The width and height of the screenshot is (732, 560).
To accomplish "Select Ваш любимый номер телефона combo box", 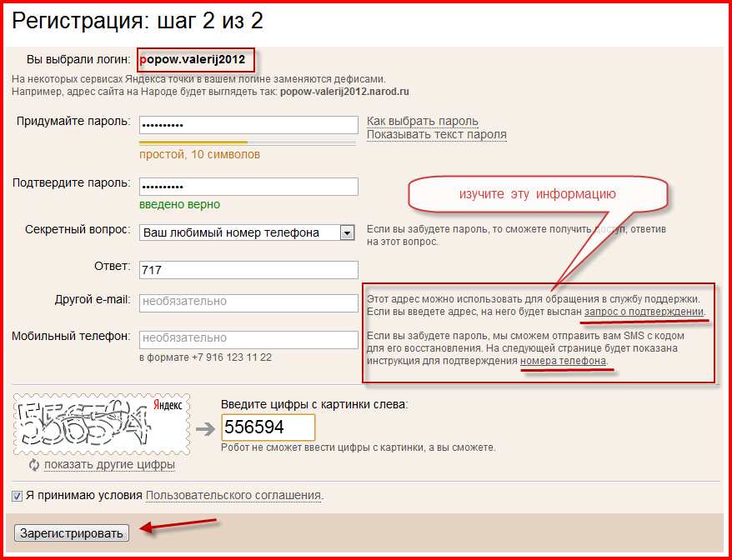I will 247,232.
